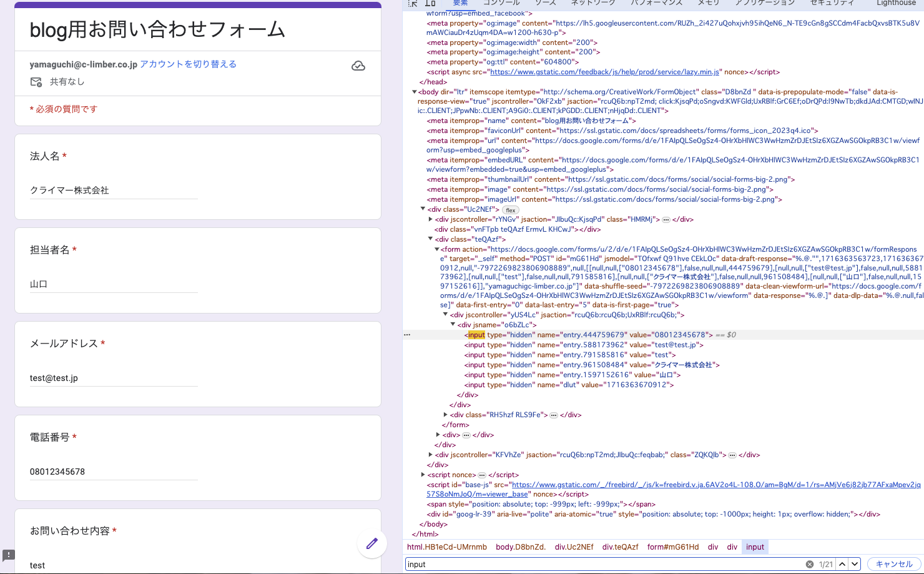Collapse the div jscontroller yUS4Lc node
The height and width of the screenshot is (574, 924).
[446, 315]
